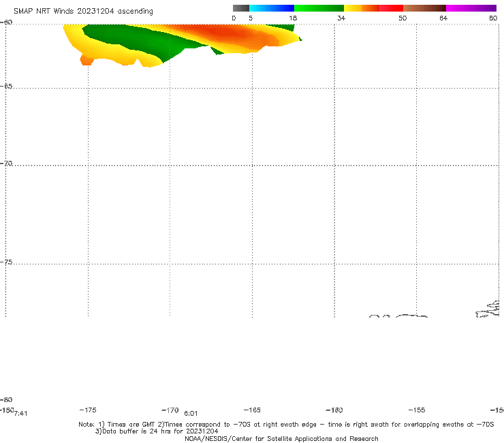504x443 pixels.
Task: Click the gray segment of the wind color bar
Action: coord(240,8)
